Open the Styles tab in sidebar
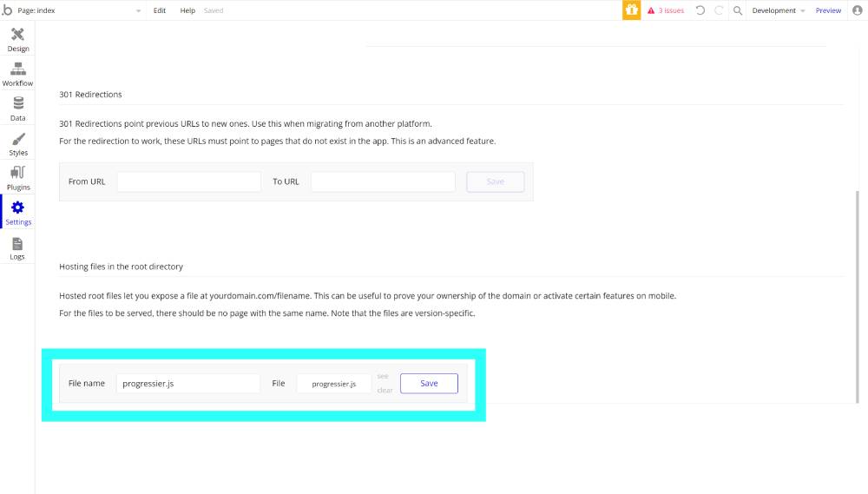This screenshot has width=868, height=494. pos(17,143)
